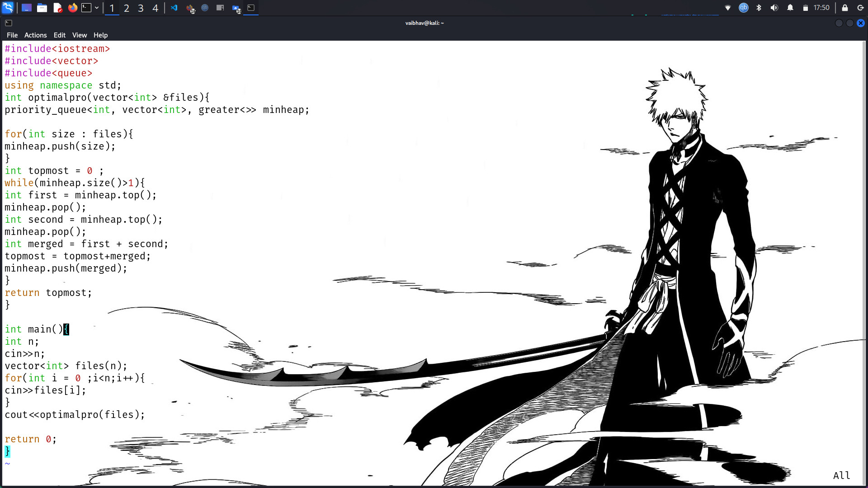Click the 'using namespace std;' line

[63, 85]
